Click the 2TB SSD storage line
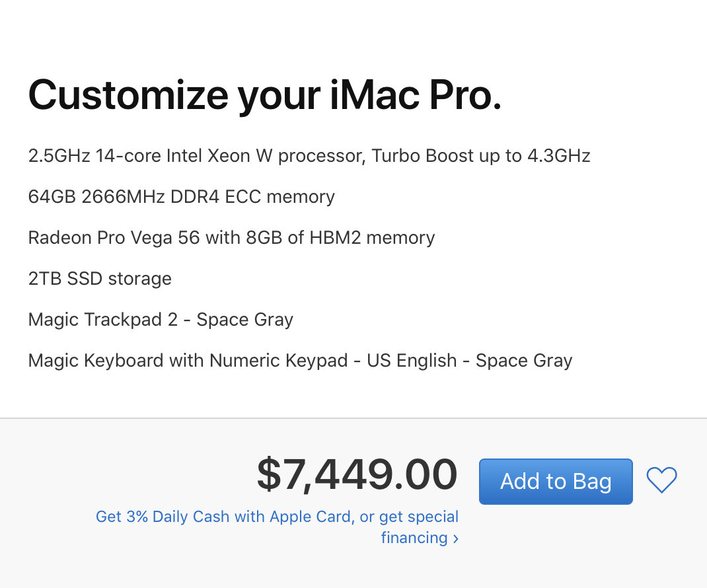The height and width of the screenshot is (588, 707). [100, 279]
